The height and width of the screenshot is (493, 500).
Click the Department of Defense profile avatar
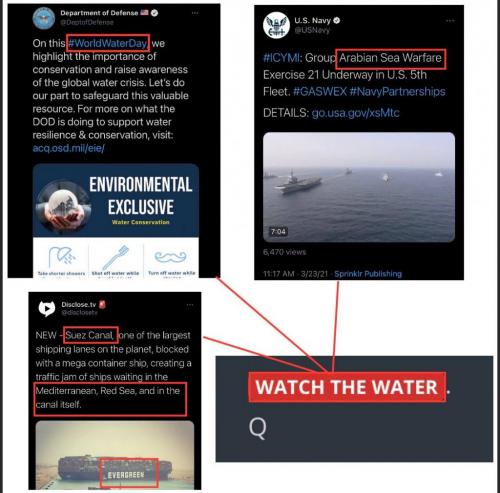pos(44,18)
